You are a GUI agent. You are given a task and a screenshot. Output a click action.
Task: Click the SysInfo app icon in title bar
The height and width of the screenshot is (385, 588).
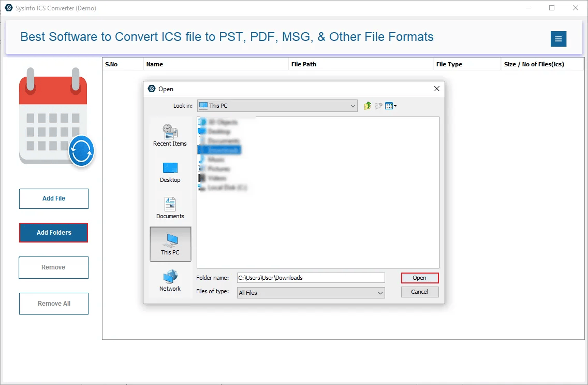coord(9,8)
